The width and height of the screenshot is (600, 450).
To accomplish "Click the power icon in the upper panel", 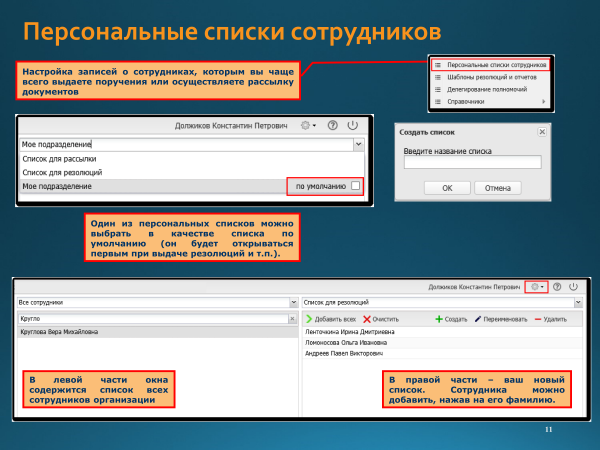I will click(x=352, y=125).
